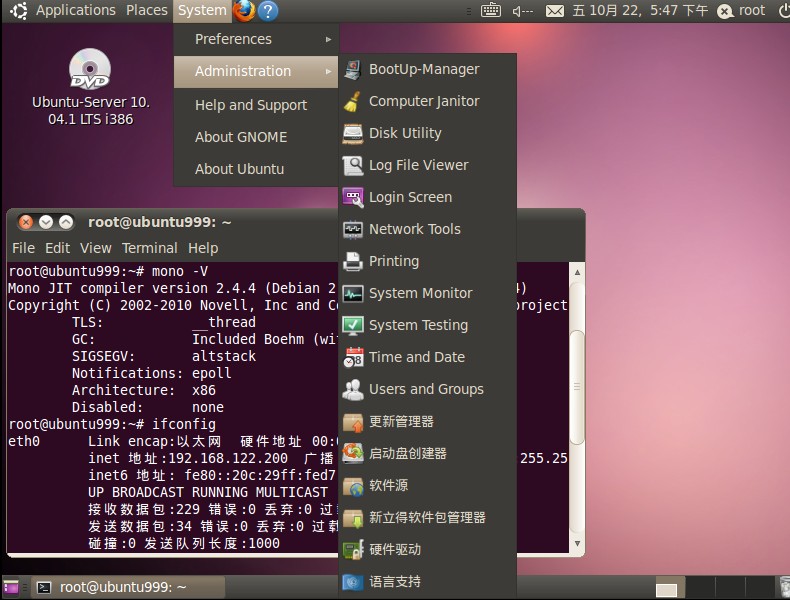Open 软件源 software sources icon

[x=353, y=486]
